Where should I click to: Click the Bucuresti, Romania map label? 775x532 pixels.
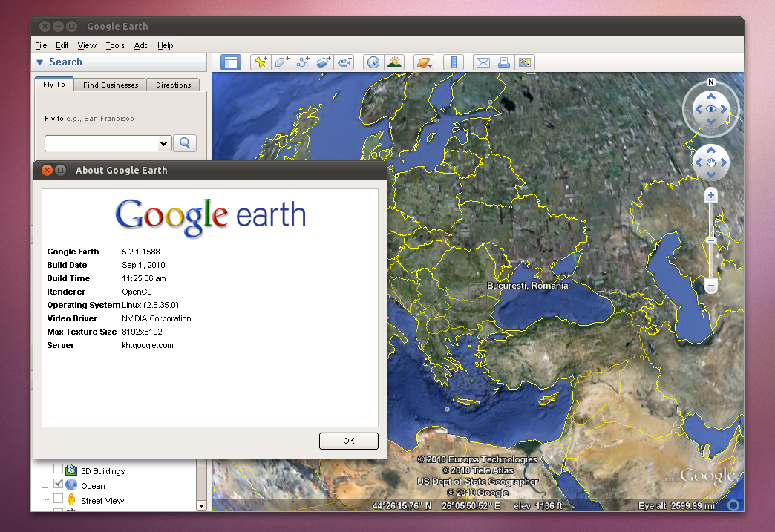point(527,286)
